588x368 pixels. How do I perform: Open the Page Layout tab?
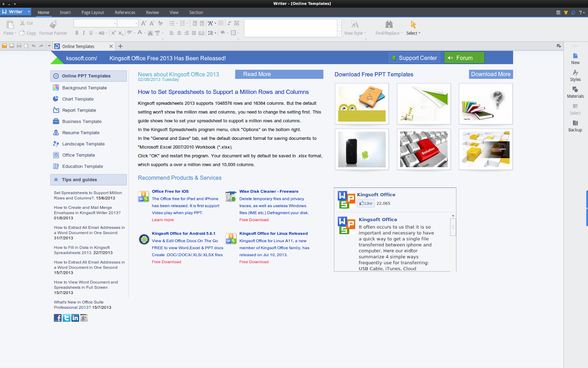(x=93, y=13)
